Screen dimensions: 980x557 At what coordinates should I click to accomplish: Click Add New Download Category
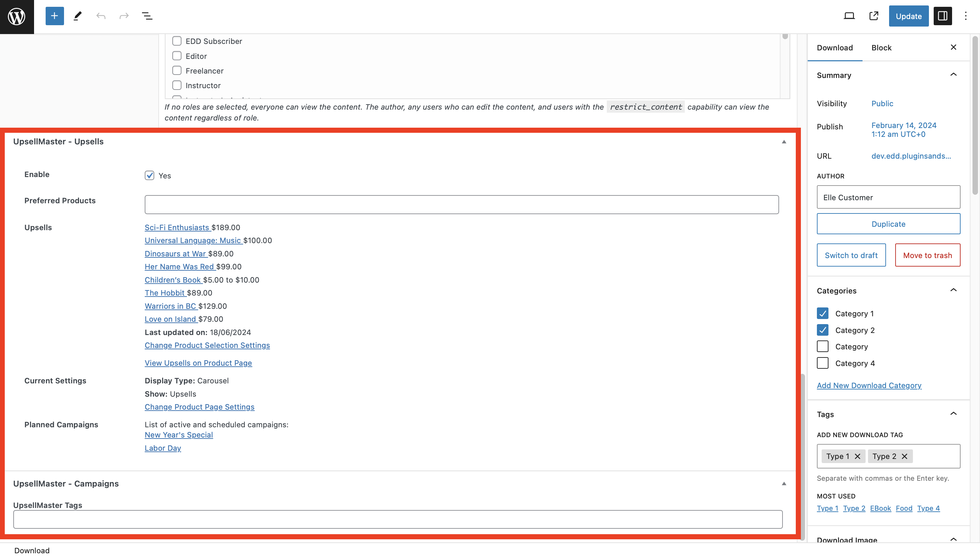point(869,385)
